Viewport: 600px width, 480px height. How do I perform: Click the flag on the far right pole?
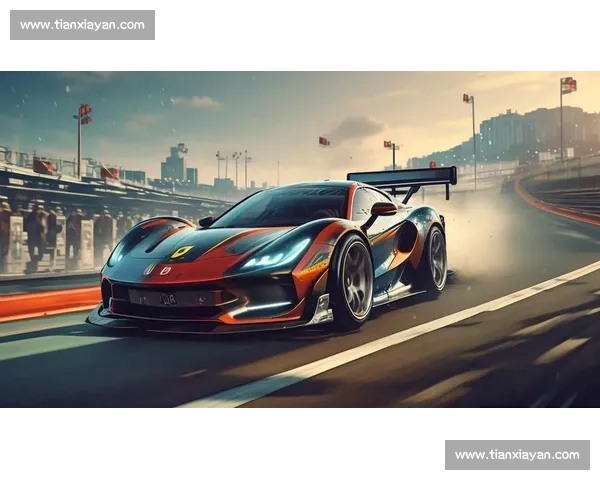[568, 85]
